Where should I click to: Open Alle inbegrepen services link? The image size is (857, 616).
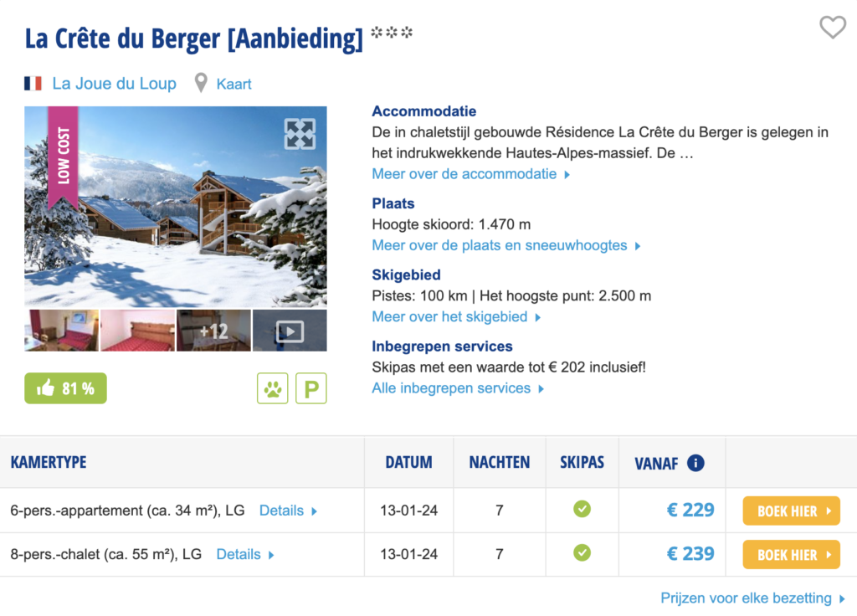tap(458, 388)
